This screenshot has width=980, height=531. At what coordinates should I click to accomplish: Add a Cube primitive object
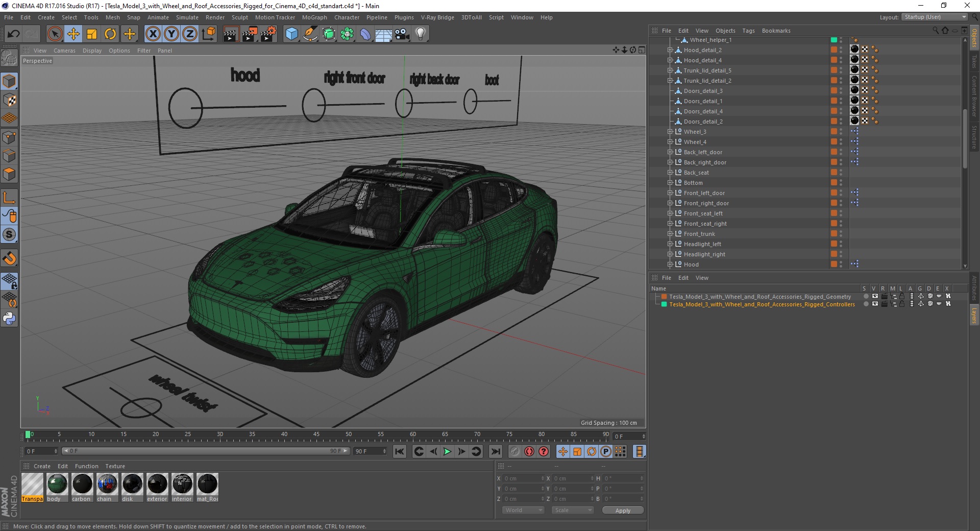tap(291, 34)
